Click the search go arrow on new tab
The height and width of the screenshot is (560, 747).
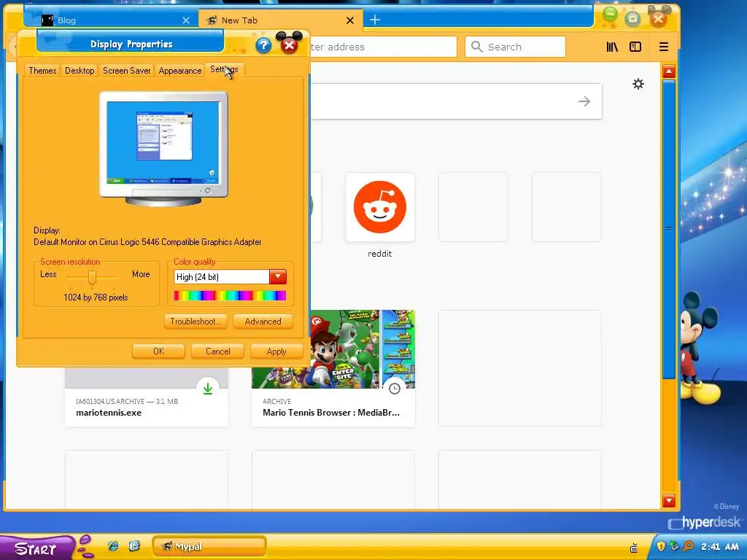(x=584, y=101)
